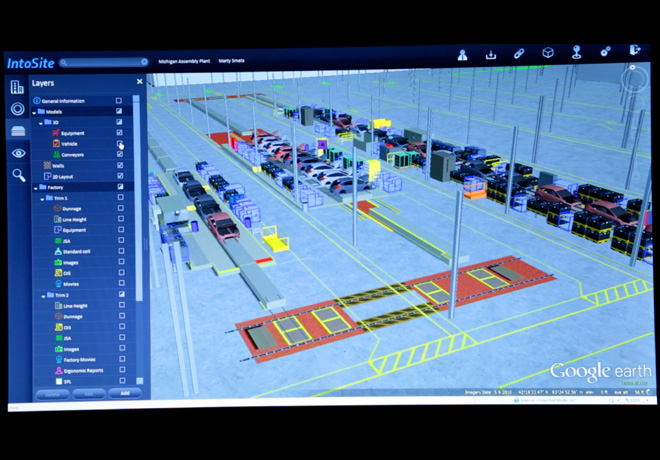The width and height of the screenshot is (660, 460).
Task: Click the Standard cell flask icon
Action: click(58, 251)
